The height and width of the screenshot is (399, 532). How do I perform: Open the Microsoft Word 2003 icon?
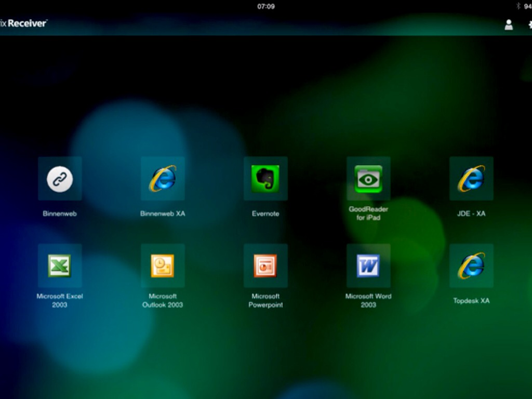tap(368, 266)
